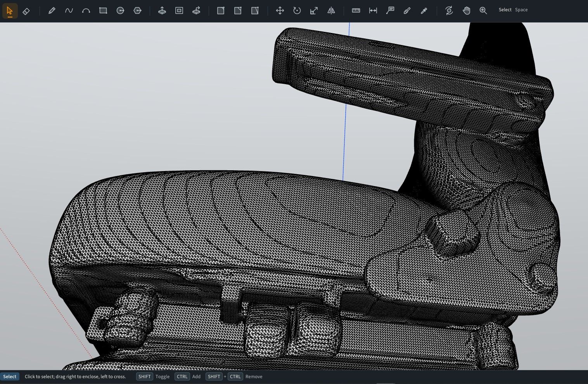This screenshot has width=588, height=384.
Task: Activate the Paint brush tool
Action: 407,11
